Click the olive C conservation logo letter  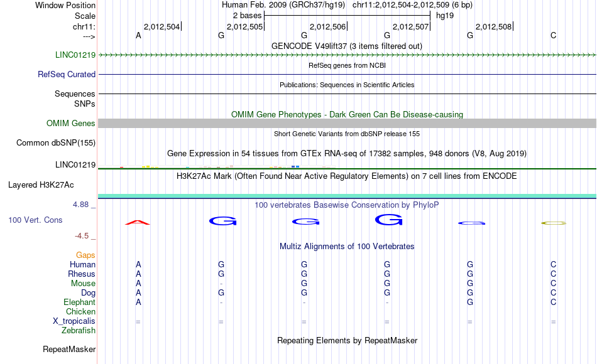tap(554, 223)
